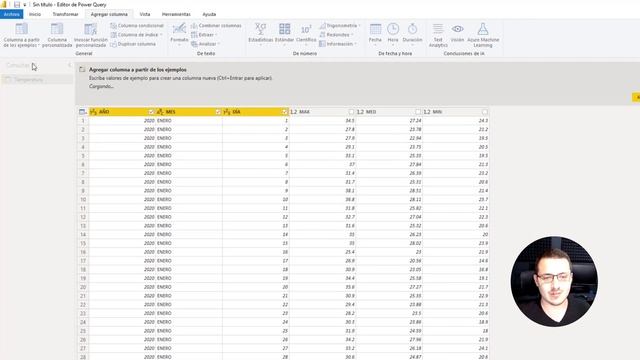Click the save icon in title bar
This screenshot has height=360, width=640.
17,4
